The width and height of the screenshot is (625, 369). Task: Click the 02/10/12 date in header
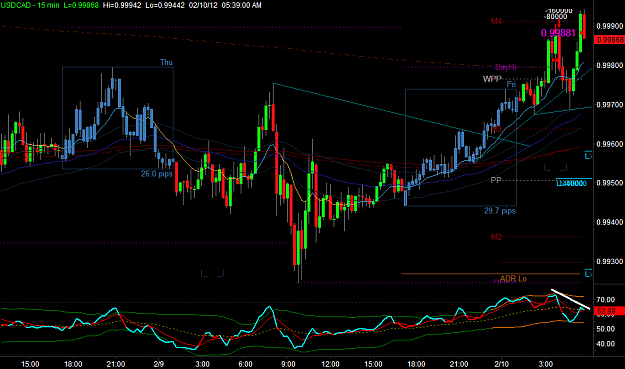[x=203, y=5]
